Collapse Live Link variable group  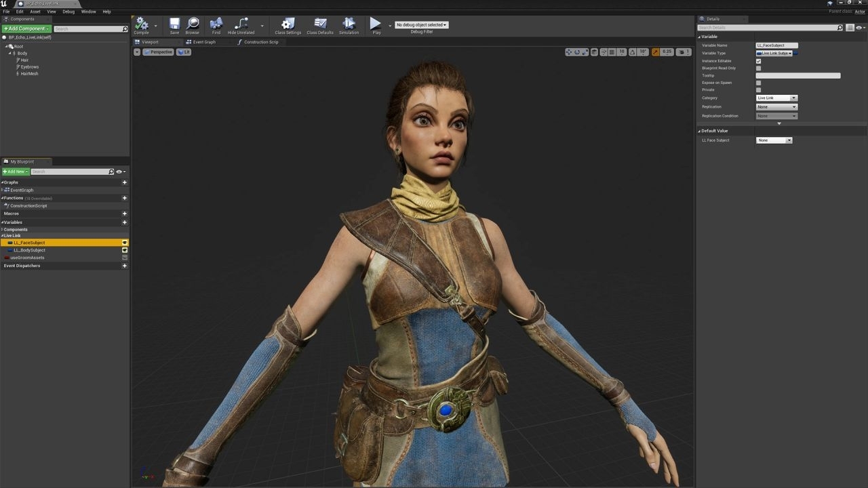pos(2,236)
